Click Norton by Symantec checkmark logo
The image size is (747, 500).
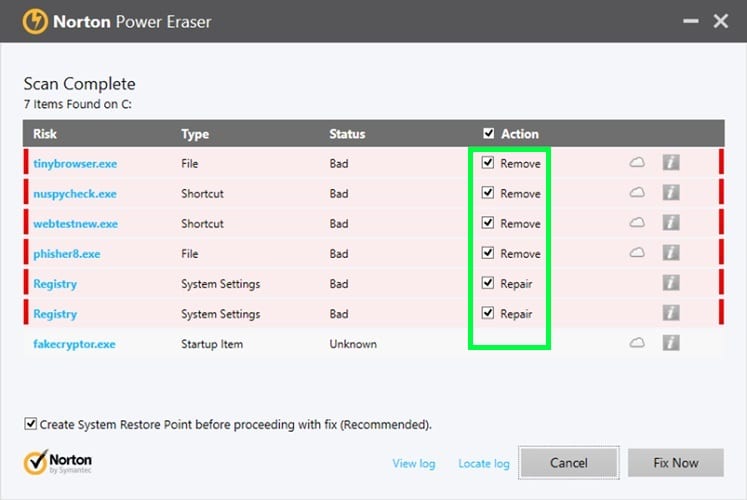(x=57, y=462)
